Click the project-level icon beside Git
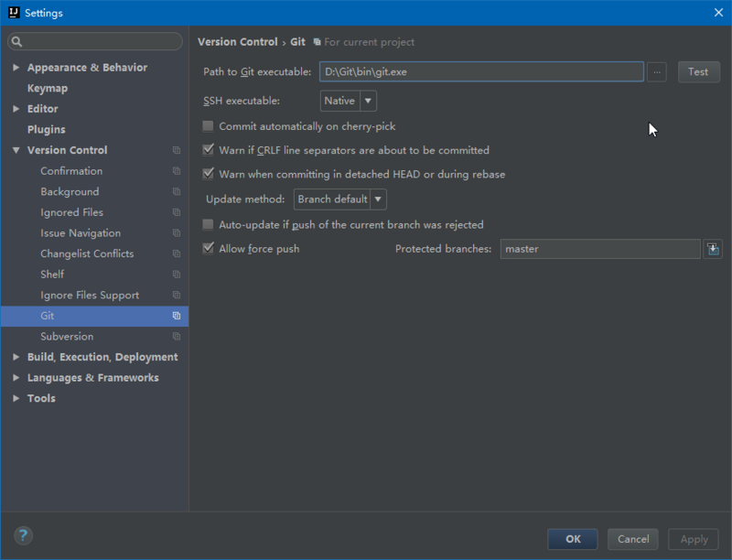732x560 pixels. [177, 316]
